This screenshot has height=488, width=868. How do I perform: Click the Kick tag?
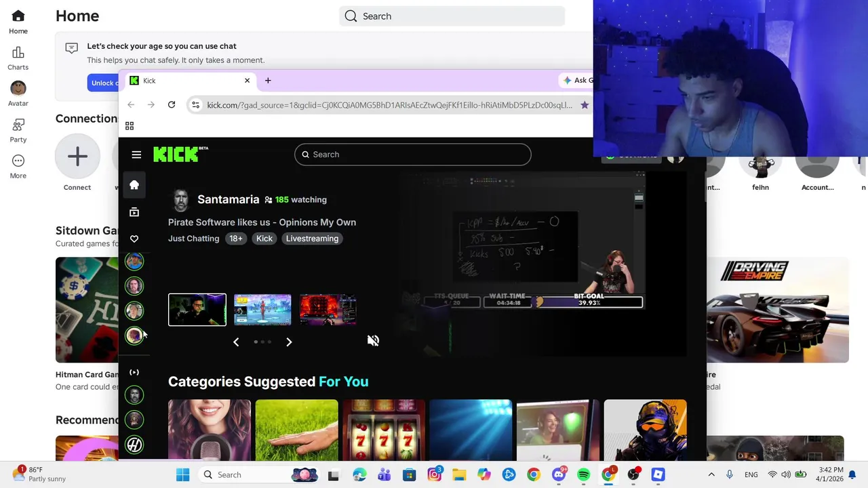click(264, 239)
